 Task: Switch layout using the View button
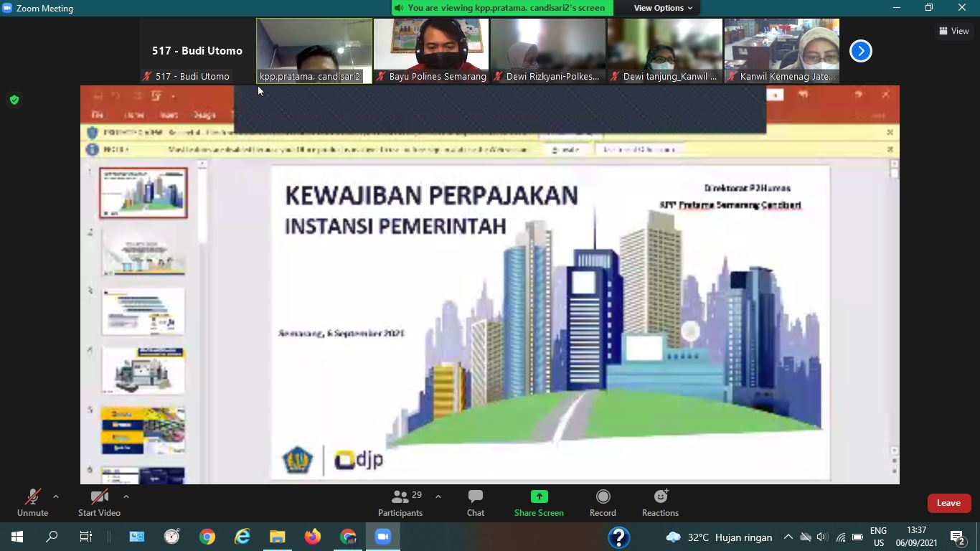[x=953, y=31]
